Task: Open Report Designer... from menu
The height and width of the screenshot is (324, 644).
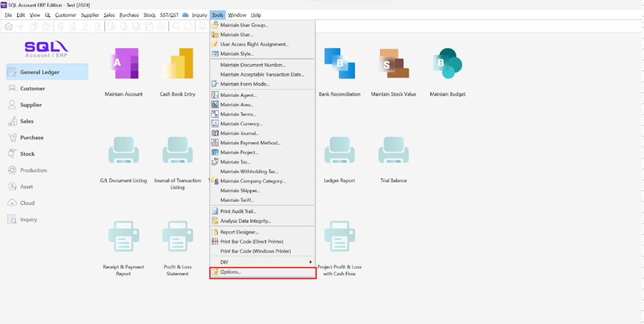Action: [x=240, y=232]
